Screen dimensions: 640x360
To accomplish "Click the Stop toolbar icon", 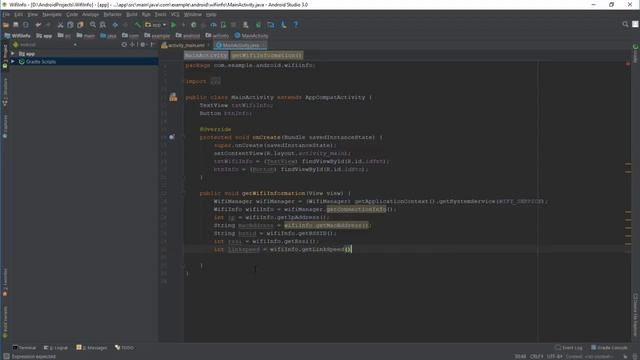I will [233, 25].
